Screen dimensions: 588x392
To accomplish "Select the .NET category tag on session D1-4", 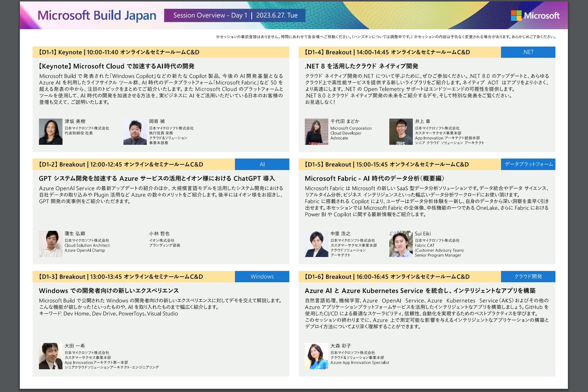I will point(528,52).
